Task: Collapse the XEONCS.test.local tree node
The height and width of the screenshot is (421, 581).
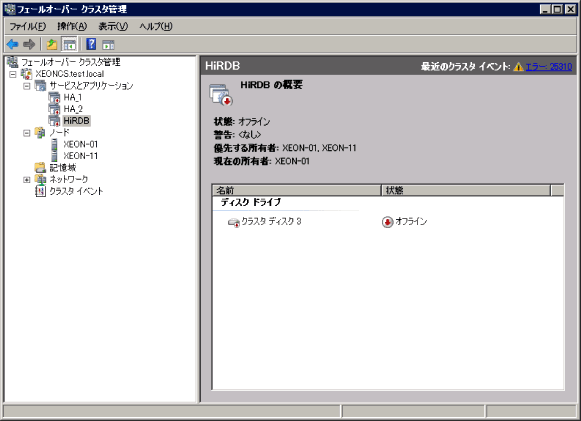Action: [13, 74]
